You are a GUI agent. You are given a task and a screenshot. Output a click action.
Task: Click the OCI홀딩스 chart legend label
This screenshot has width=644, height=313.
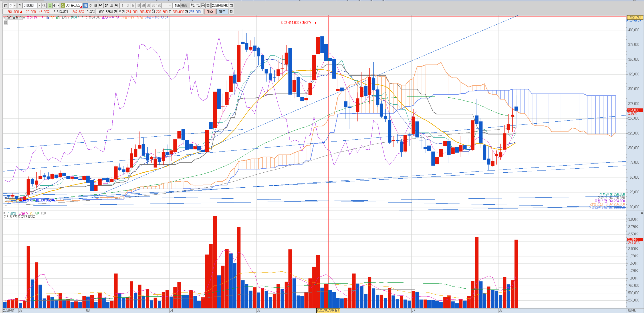click(x=14, y=18)
